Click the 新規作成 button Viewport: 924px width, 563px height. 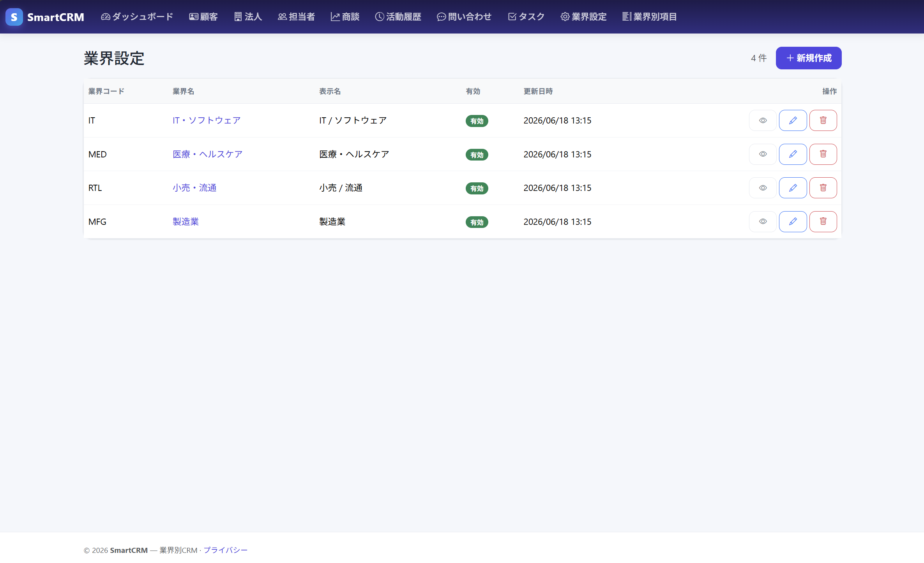click(808, 58)
